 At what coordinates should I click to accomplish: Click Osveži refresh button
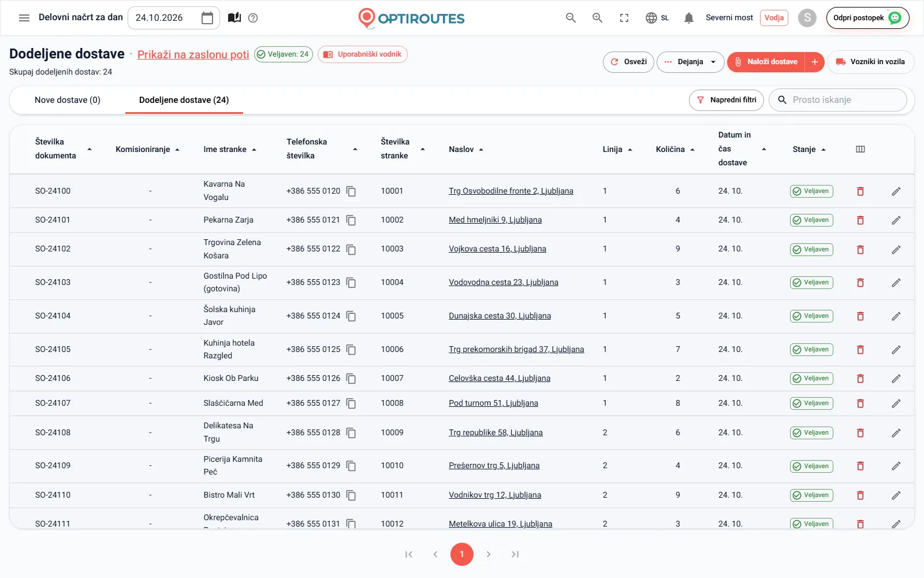coord(628,62)
